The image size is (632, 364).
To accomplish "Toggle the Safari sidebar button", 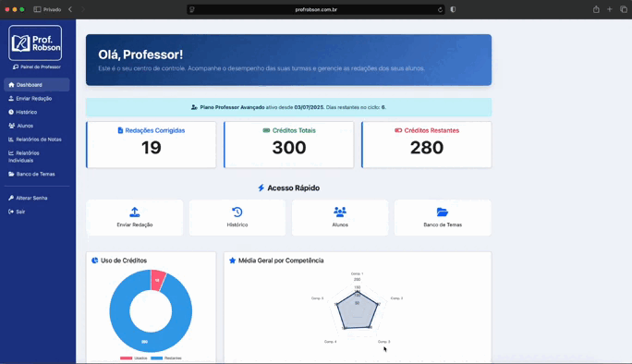I will 37,9.
